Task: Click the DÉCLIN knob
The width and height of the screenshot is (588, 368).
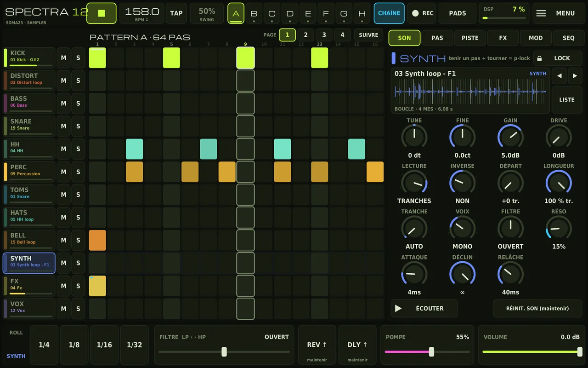Action: pyautogui.click(x=462, y=274)
